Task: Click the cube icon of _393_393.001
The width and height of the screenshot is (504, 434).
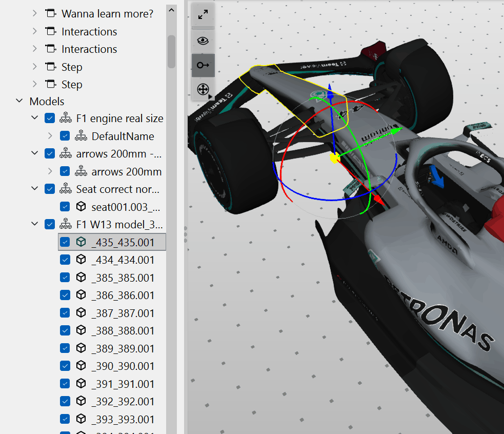Action: coord(81,419)
